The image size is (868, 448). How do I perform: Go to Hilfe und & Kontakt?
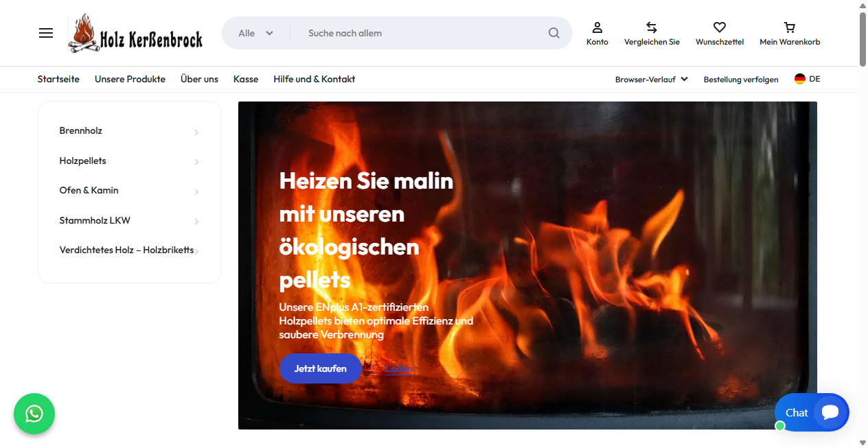(x=314, y=79)
